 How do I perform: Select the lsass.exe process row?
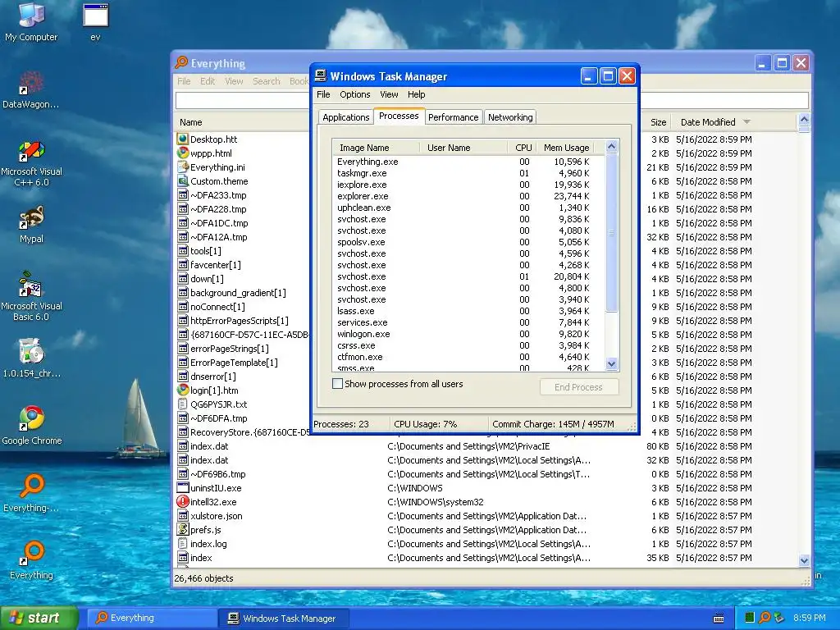468,311
